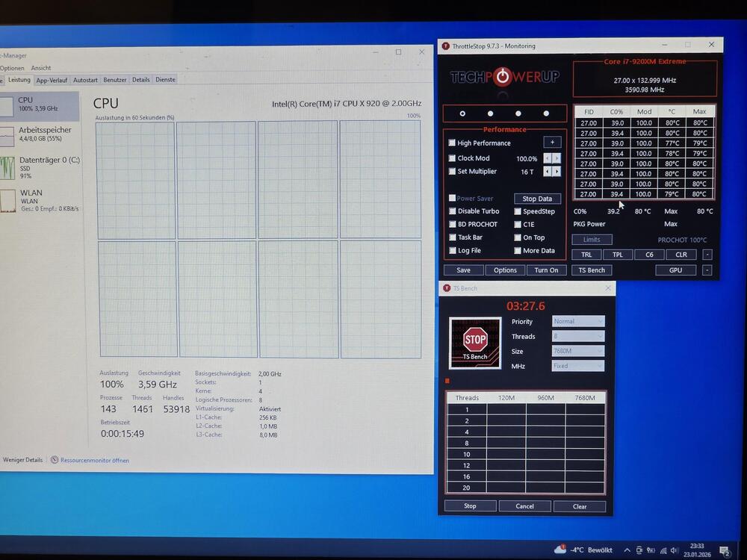Click the plus button beside High Performance
This screenshot has height=560, width=747.
(552, 143)
